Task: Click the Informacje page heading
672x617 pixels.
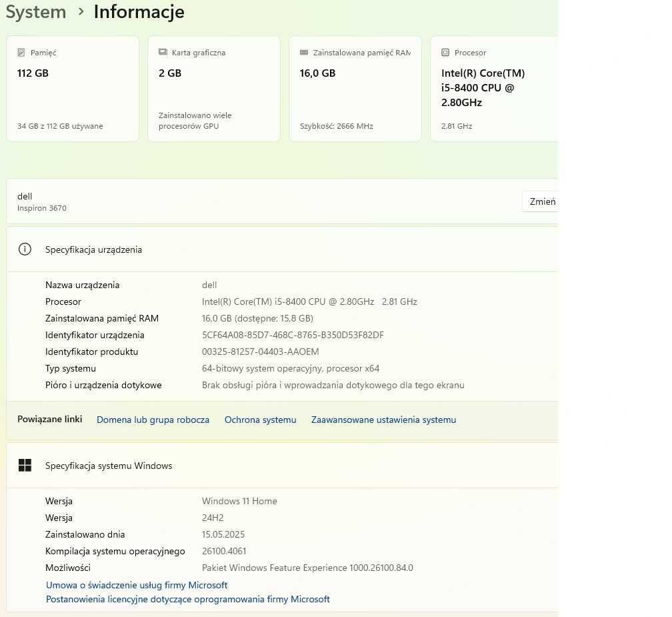Action: coord(139,11)
